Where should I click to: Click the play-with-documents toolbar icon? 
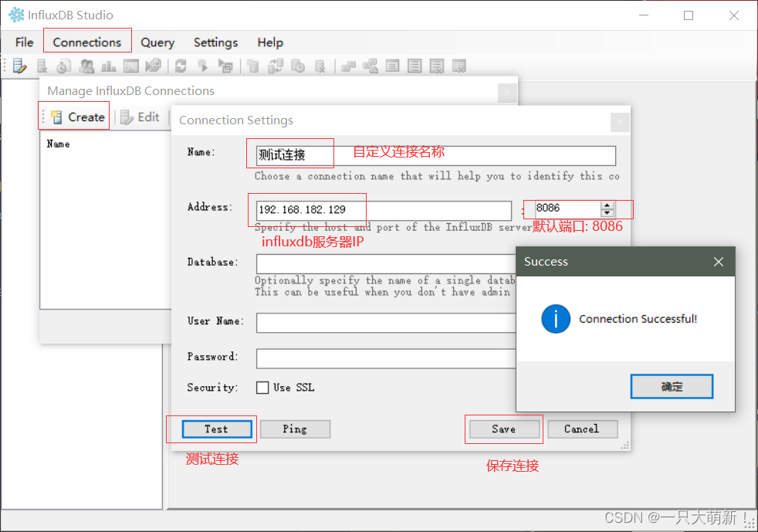pos(154,66)
